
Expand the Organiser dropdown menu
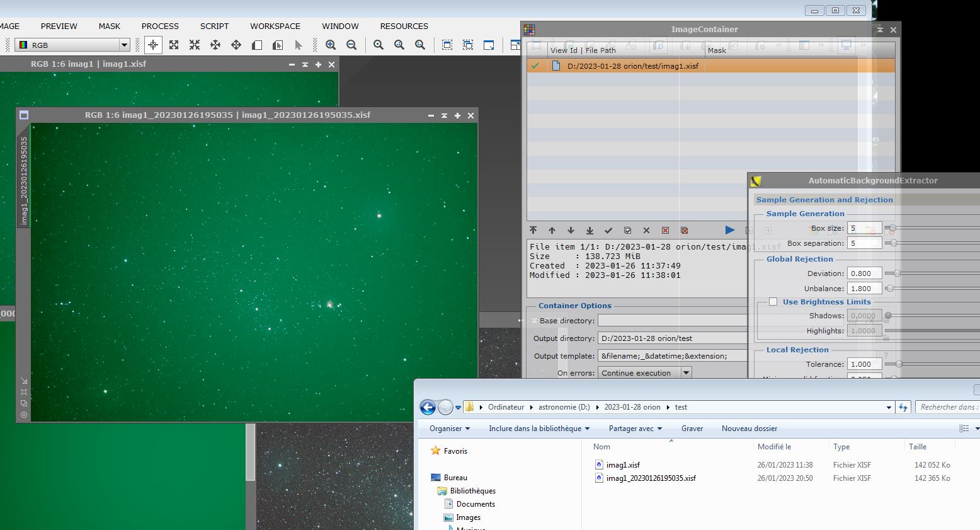[x=450, y=429]
